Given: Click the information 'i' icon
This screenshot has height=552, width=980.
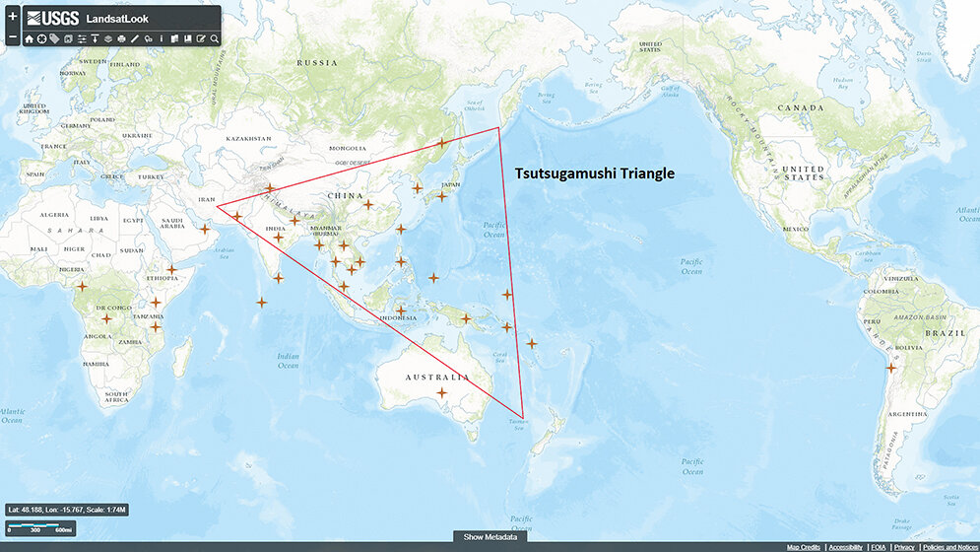Looking at the screenshot, I should tap(162, 38).
